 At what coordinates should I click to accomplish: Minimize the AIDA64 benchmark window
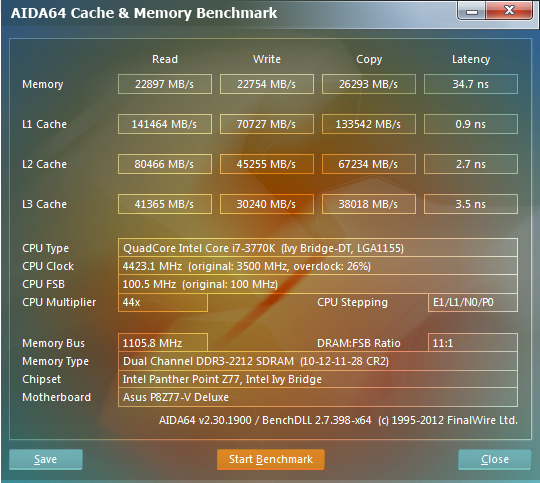point(471,11)
